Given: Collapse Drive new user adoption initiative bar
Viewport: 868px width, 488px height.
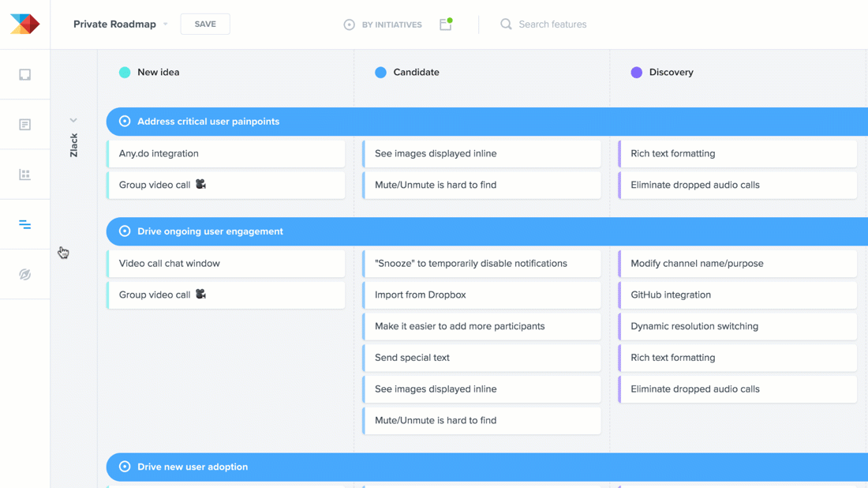Looking at the screenshot, I should click(x=487, y=467).
